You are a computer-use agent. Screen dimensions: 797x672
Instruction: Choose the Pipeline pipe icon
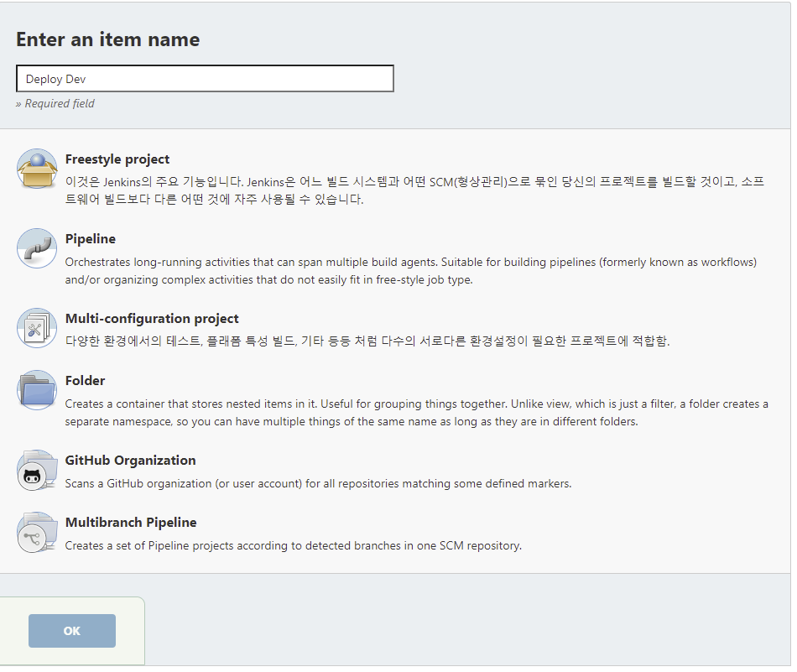[37, 248]
